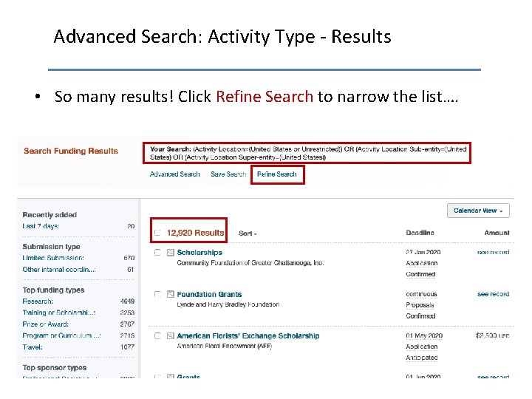Click the $2,500 USD amount
The width and height of the screenshot is (532, 399).
click(x=492, y=336)
